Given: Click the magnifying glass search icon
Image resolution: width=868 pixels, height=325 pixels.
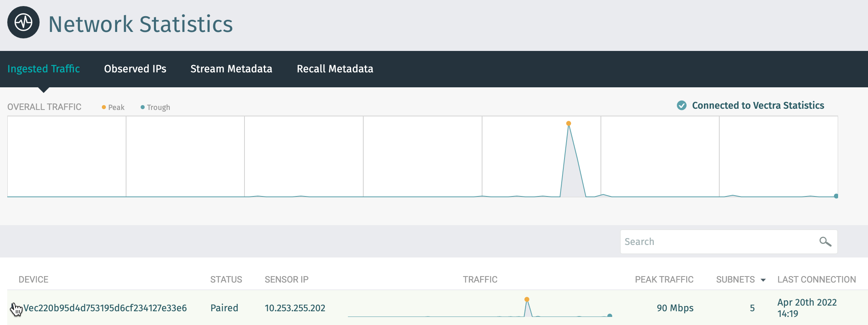Looking at the screenshot, I should (x=825, y=242).
